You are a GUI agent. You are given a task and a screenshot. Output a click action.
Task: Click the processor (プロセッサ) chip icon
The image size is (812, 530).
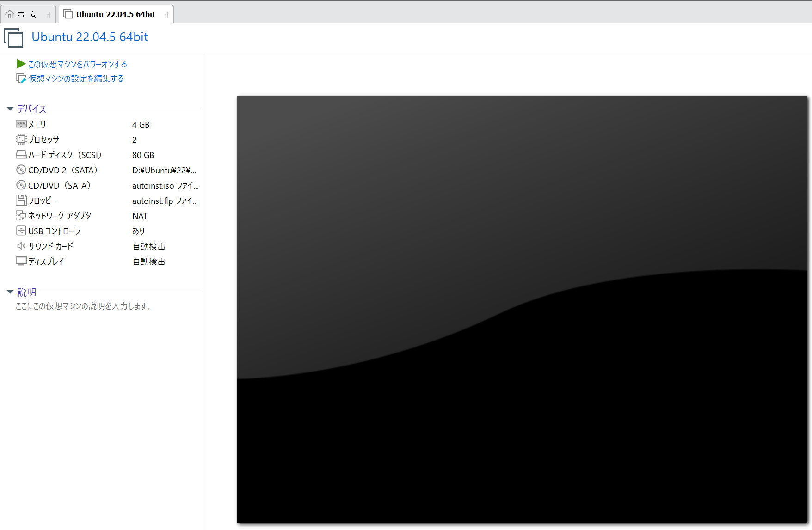21,139
